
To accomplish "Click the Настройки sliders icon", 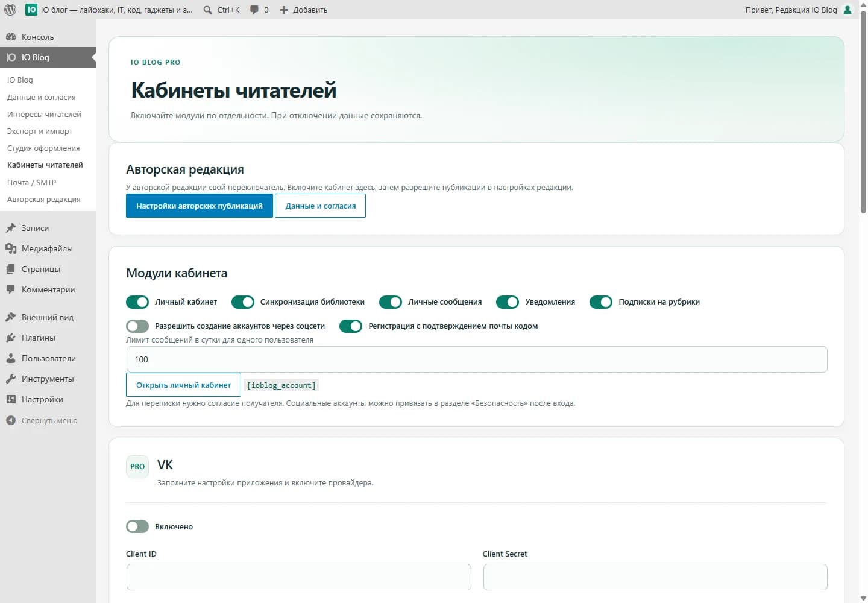I will pos(11,399).
